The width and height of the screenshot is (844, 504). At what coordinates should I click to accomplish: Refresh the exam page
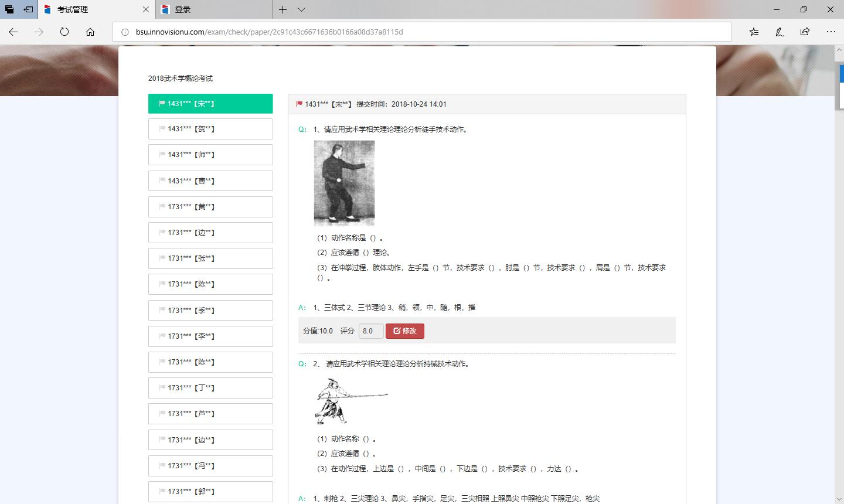click(x=64, y=32)
